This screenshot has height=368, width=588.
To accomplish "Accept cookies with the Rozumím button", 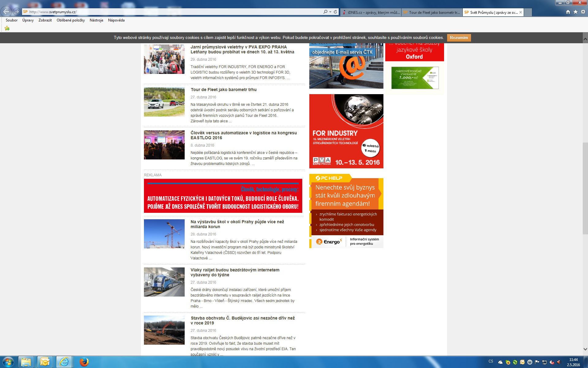I will coord(459,38).
